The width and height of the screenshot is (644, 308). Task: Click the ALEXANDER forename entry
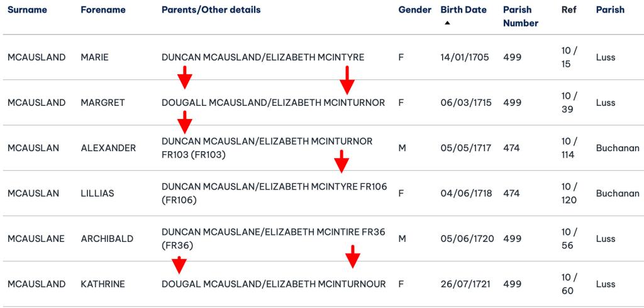(108, 148)
